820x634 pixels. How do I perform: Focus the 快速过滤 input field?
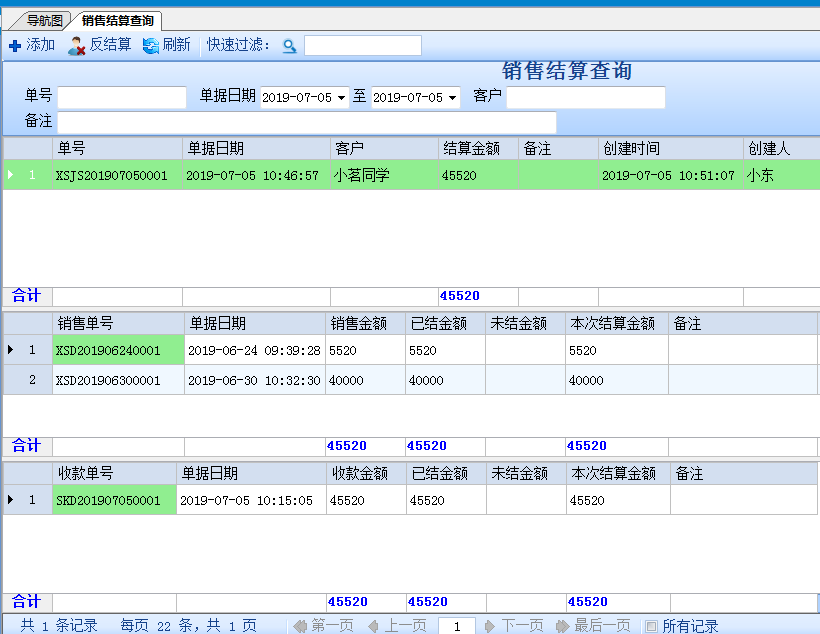363,46
